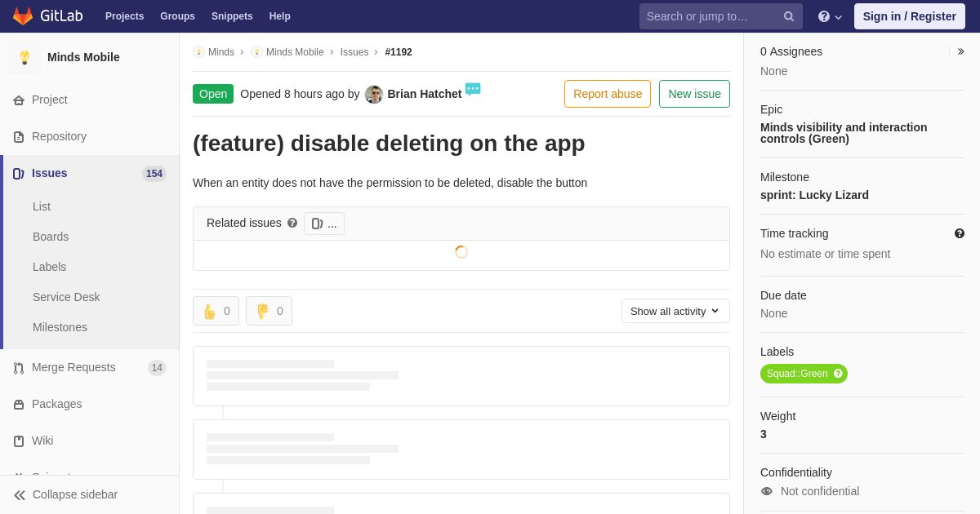
Task: Click the Issues breadcrumb link
Action: [x=354, y=52]
